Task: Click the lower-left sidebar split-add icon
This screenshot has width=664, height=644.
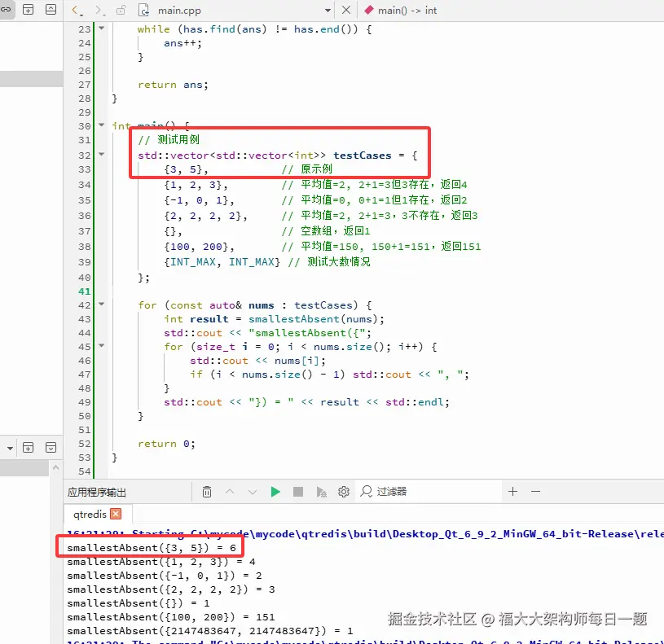Action: point(28,447)
